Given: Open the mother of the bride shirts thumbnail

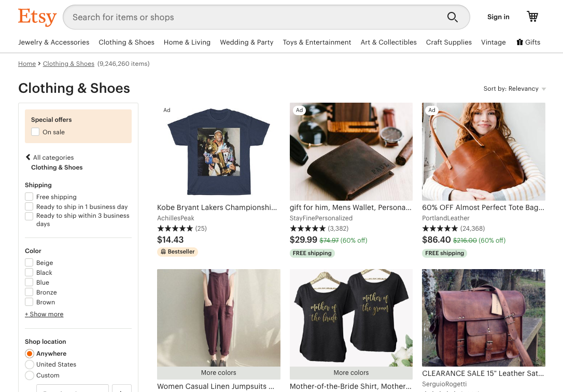Looking at the screenshot, I should (351, 318).
